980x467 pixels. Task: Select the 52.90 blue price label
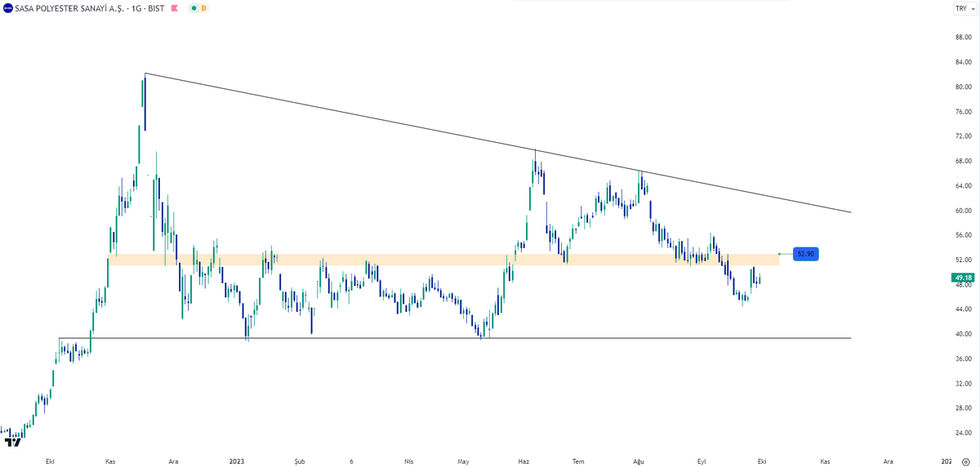click(x=805, y=254)
